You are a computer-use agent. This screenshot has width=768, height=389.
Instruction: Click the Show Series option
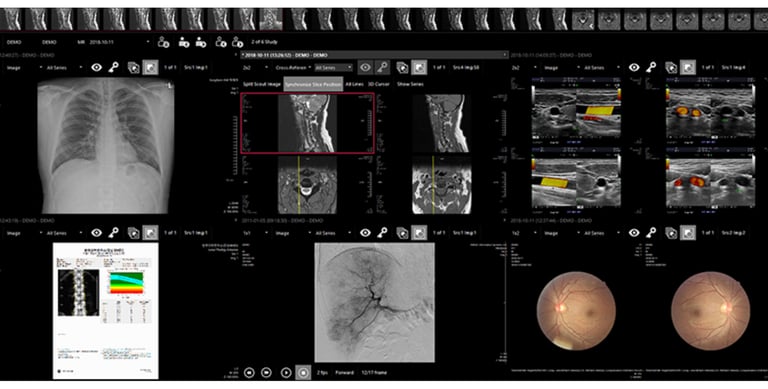pos(410,84)
